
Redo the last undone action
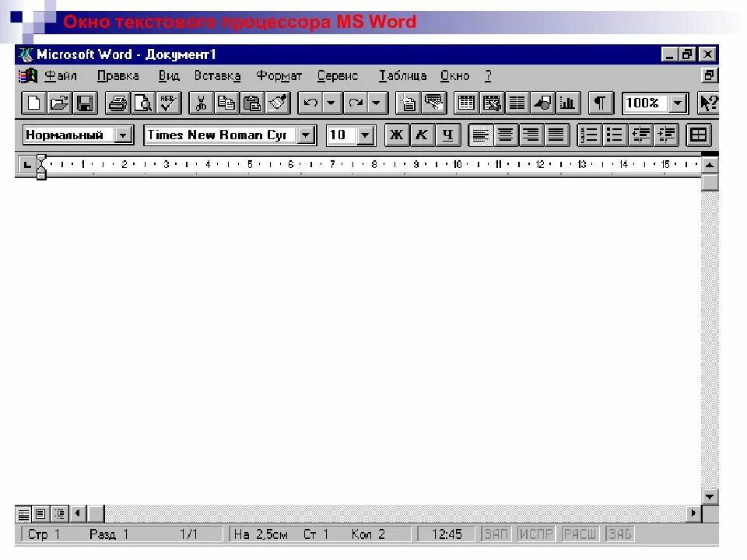356,103
